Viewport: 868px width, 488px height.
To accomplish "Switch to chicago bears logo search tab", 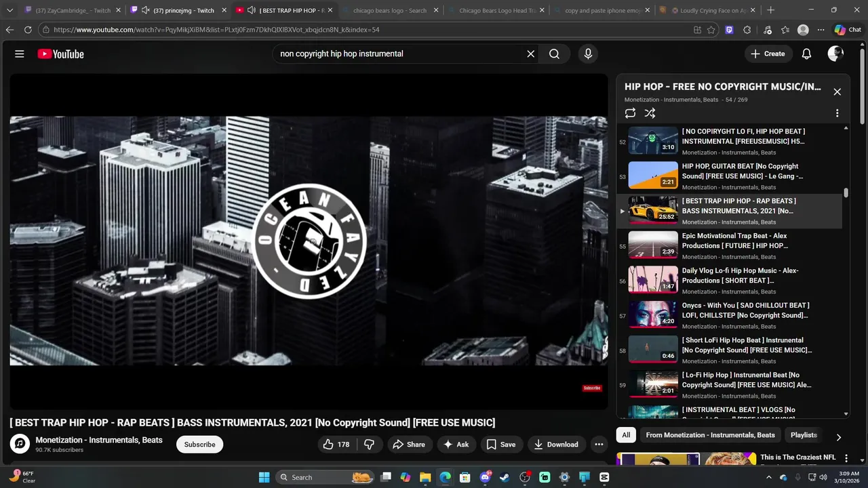I will click(389, 10).
